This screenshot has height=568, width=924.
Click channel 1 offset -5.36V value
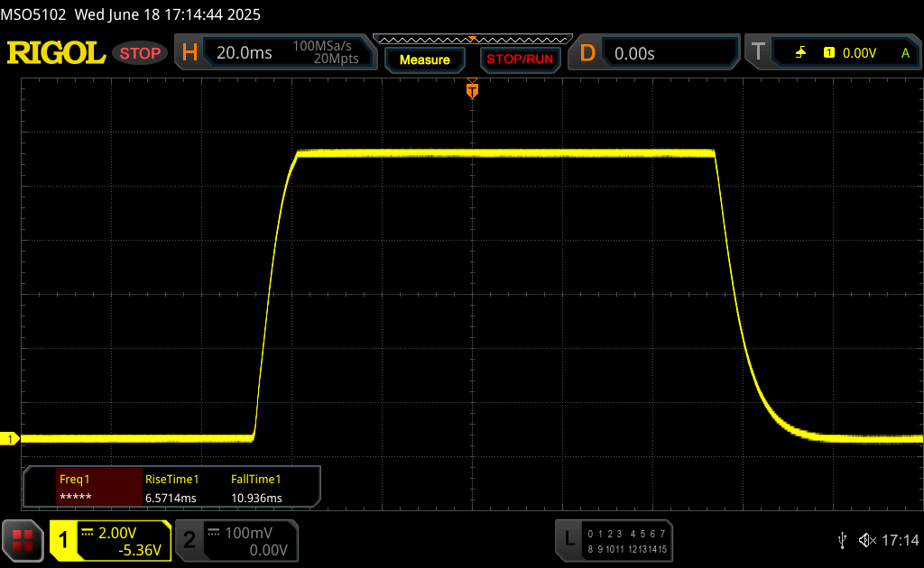pos(140,550)
